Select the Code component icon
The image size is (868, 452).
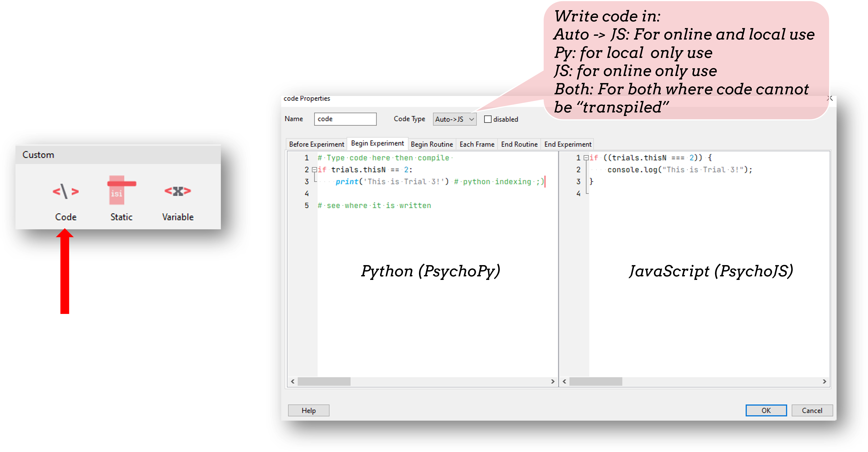pos(65,192)
